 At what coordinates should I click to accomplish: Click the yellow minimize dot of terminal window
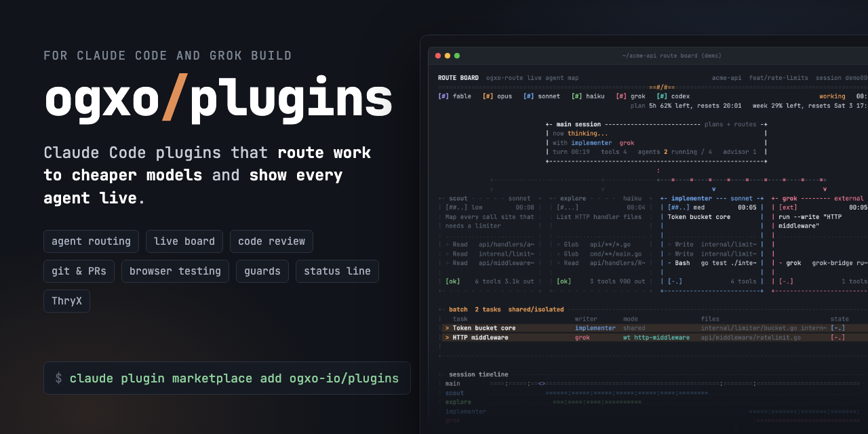(448, 56)
